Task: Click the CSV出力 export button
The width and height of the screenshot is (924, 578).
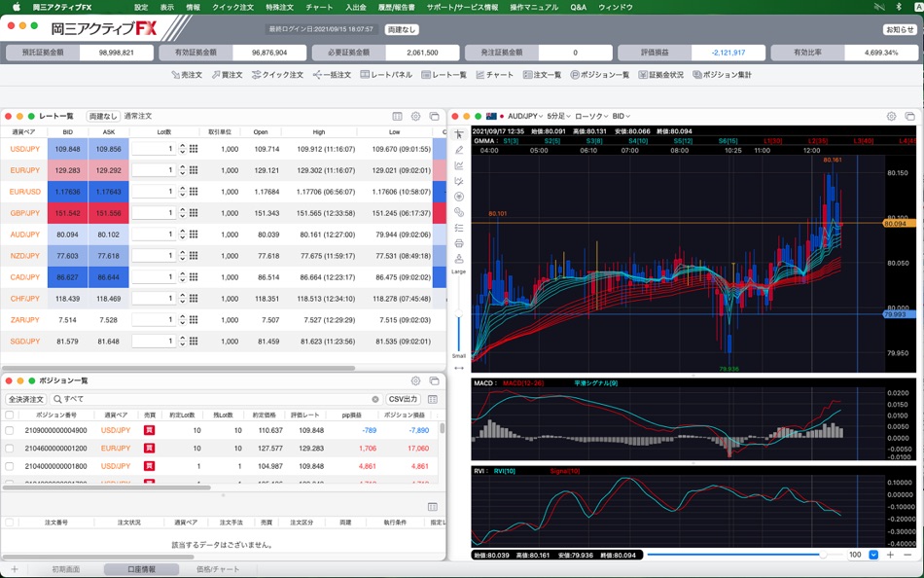Action: (x=403, y=399)
